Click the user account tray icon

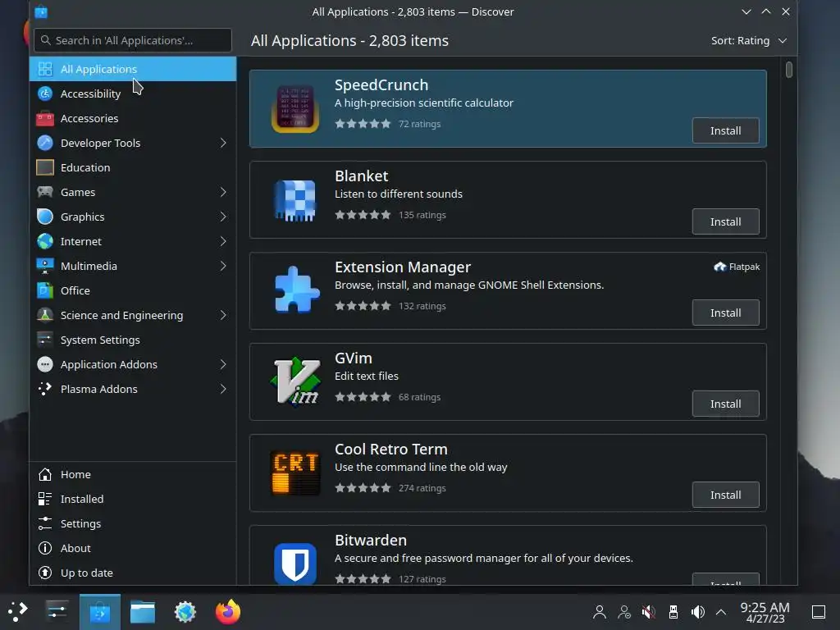point(600,612)
